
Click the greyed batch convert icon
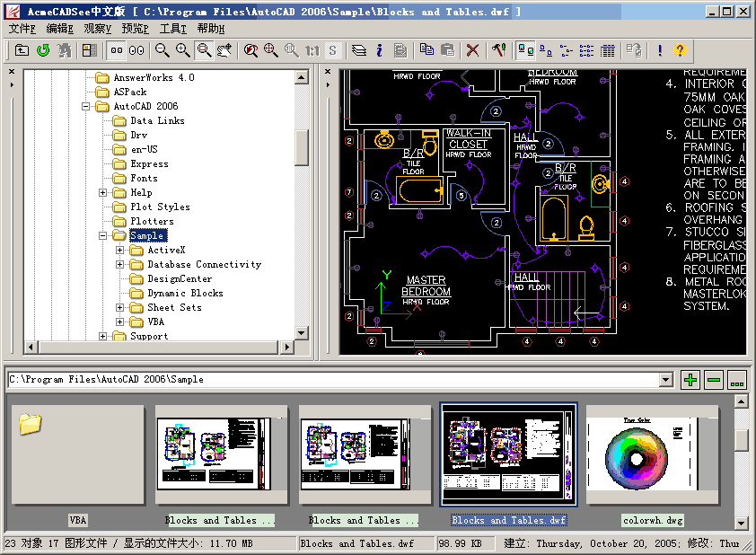(x=634, y=50)
